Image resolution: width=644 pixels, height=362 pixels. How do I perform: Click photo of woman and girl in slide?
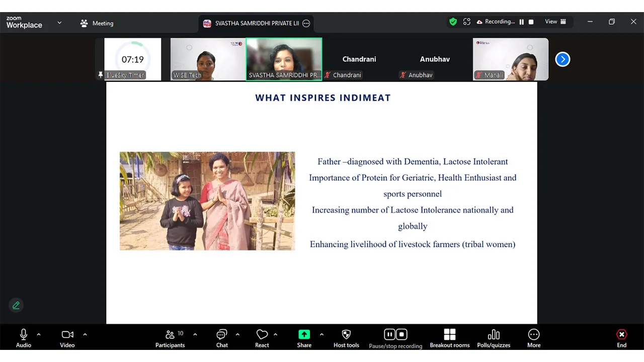[207, 201]
